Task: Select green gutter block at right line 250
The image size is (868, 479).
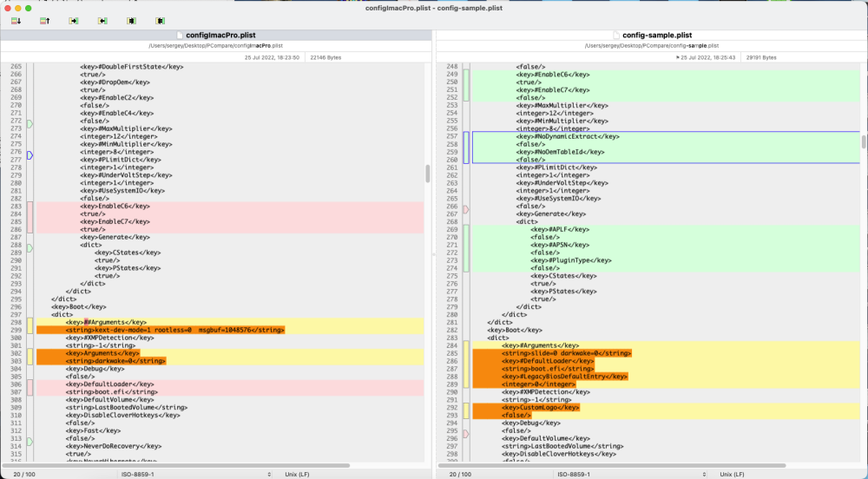Action: click(466, 86)
